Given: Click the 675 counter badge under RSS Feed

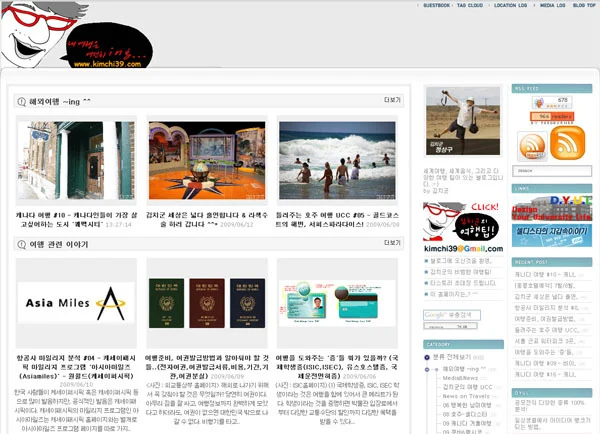Looking at the screenshot, I should (552, 102).
